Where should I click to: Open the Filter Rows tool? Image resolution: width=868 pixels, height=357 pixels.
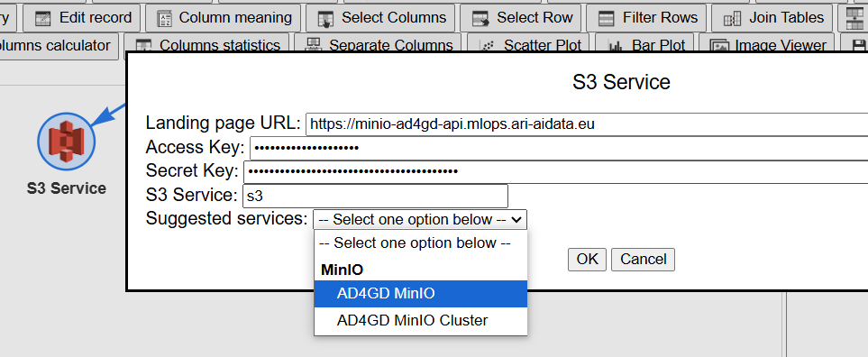coord(646,18)
